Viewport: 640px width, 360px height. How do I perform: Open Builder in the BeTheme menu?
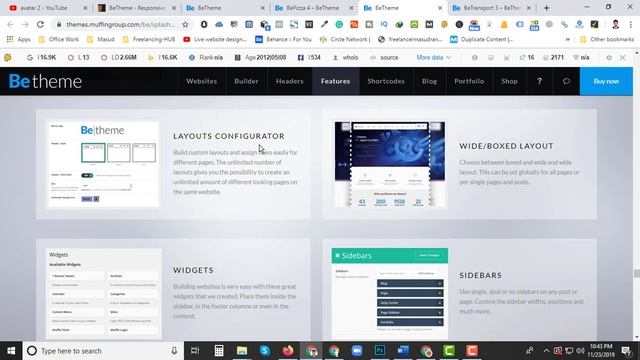click(246, 81)
